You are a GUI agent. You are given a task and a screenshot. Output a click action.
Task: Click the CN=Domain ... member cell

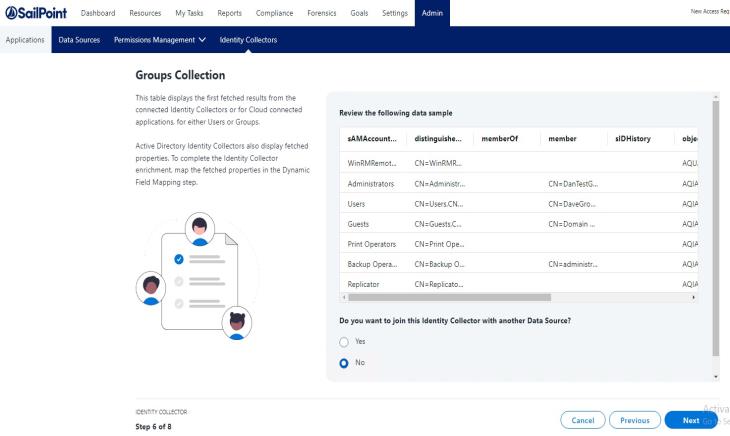pos(571,224)
